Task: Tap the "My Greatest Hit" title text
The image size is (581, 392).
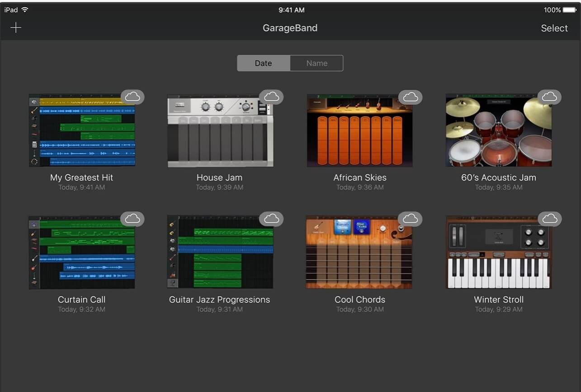Action: tap(82, 177)
